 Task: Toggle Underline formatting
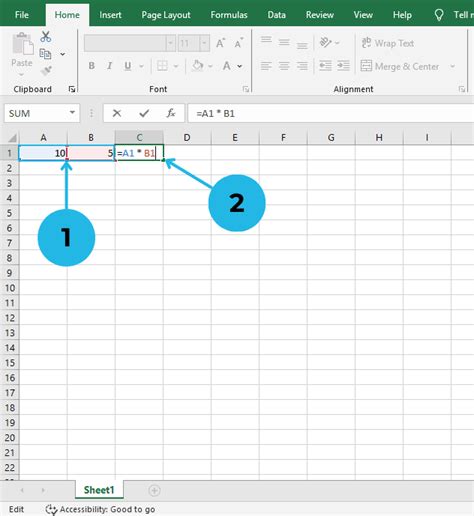point(127,66)
